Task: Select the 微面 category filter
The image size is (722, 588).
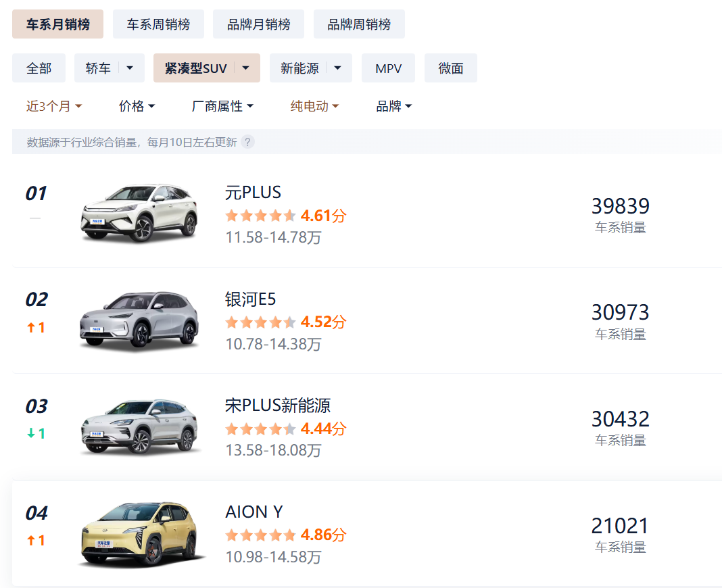Action: pos(451,68)
